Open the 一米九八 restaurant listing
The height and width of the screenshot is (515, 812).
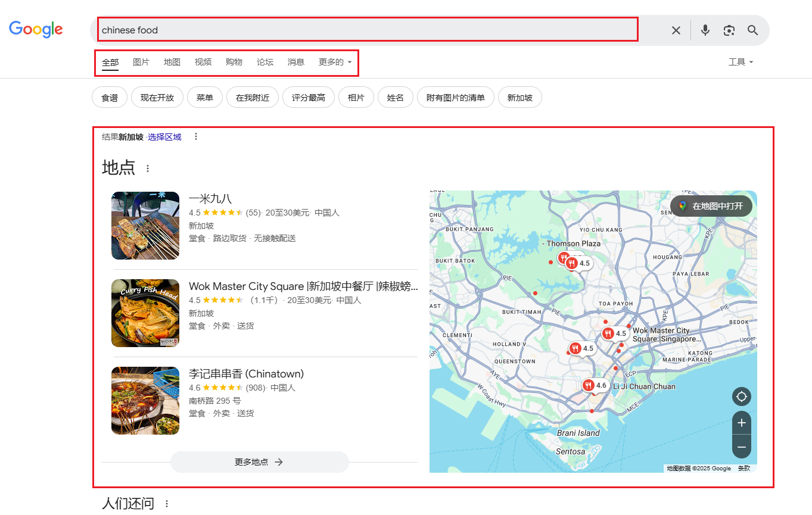(x=210, y=199)
